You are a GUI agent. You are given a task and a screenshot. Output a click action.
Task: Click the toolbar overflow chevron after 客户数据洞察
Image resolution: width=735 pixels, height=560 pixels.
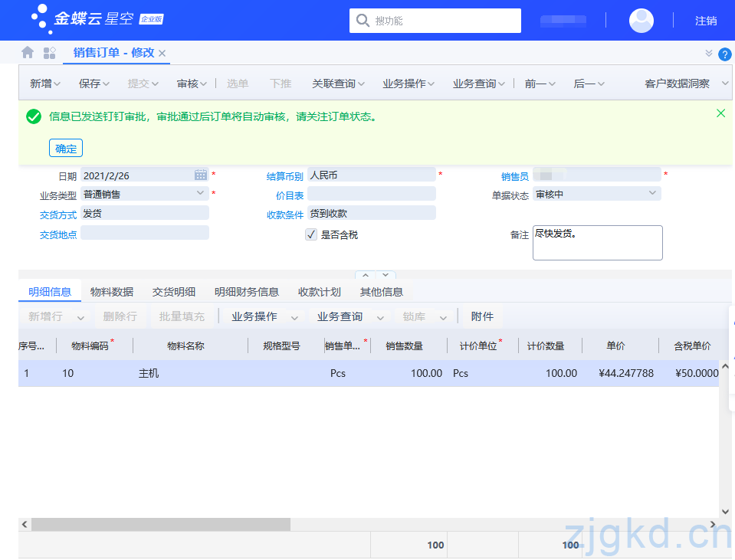(x=725, y=84)
